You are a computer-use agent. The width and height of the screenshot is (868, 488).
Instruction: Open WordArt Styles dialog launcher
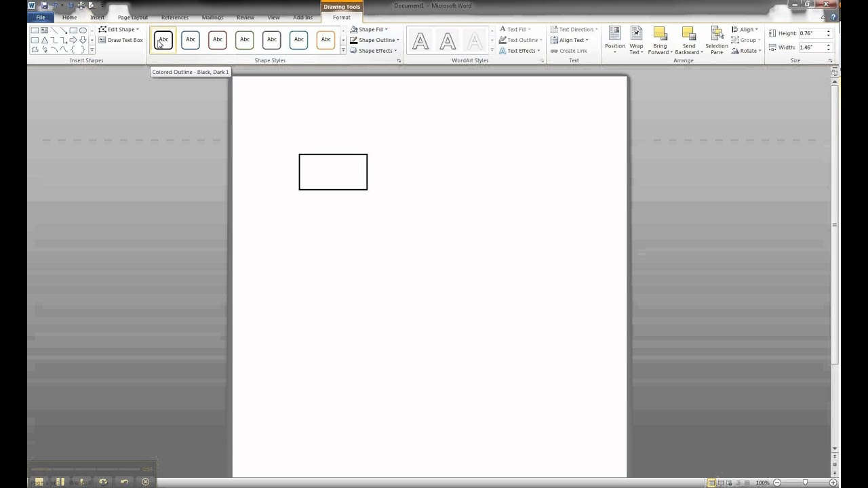pyautogui.click(x=542, y=61)
